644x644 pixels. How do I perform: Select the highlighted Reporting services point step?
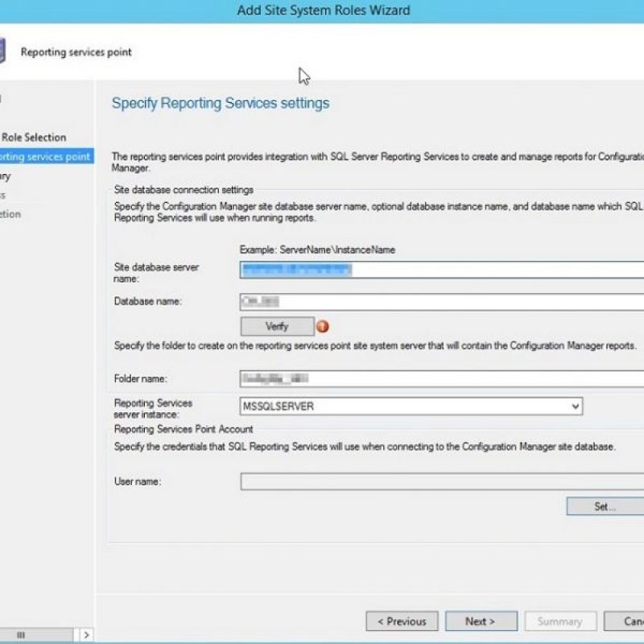click(45, 157)
